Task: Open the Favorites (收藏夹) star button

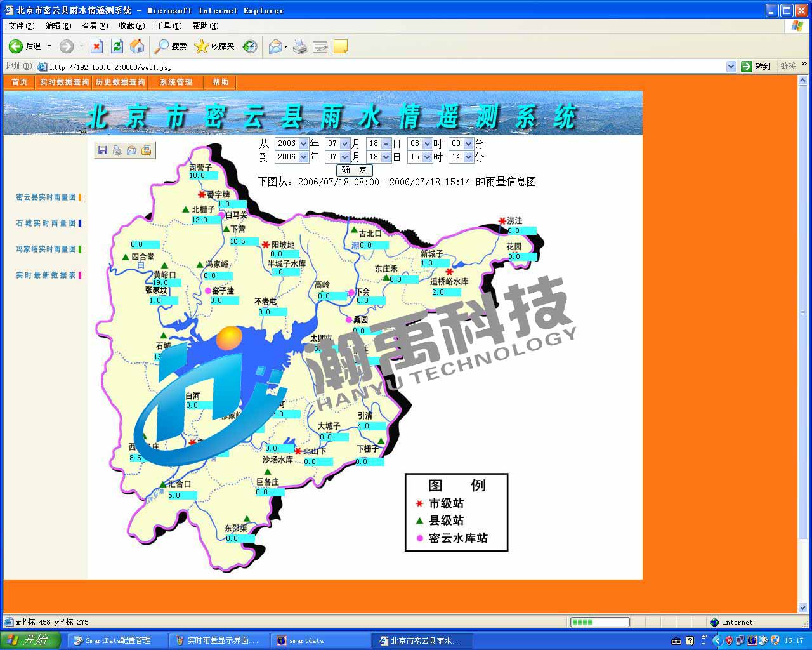Action: pos(214,46)
